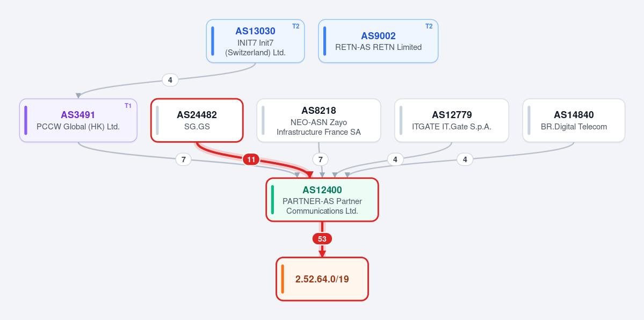644x320 pixels.
Task: Open the highlighted AS24482 SG.GS node
Action: 197,120
